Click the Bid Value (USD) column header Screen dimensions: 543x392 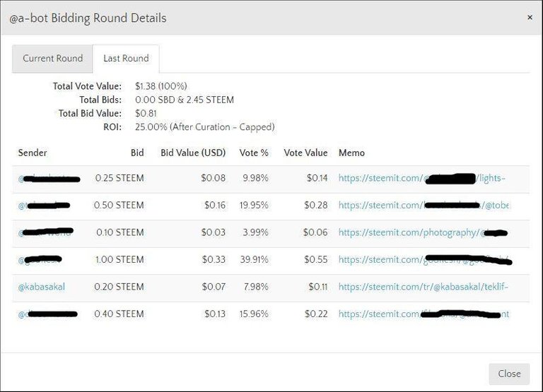point(193,153)
